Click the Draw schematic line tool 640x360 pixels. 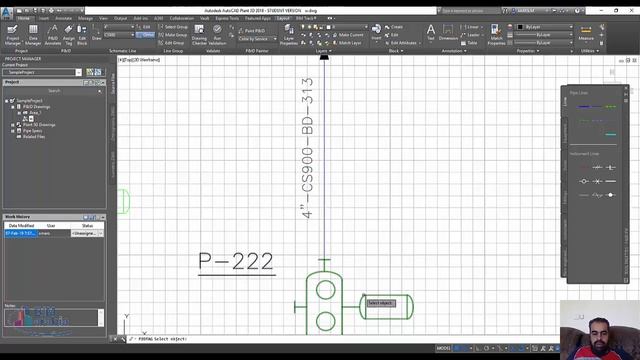click(96, 33)
